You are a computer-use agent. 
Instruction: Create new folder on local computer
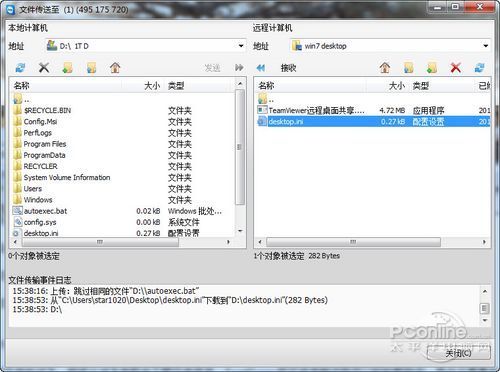point(68,68)
